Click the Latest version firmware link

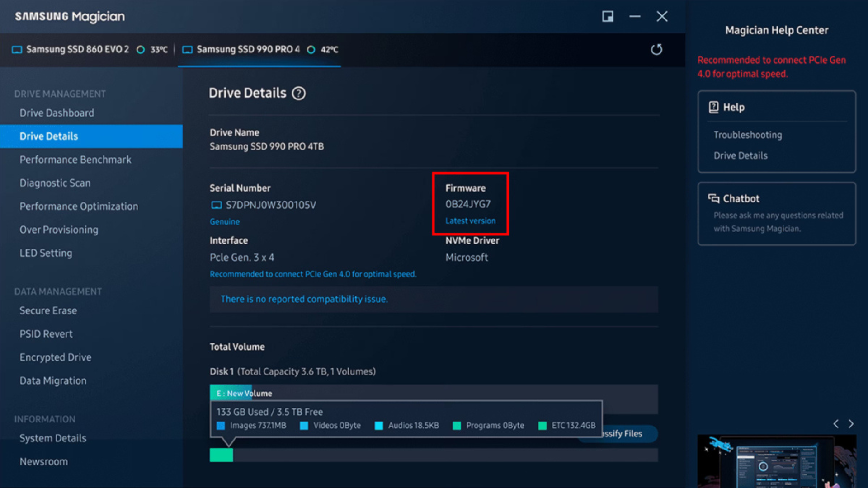pos(470,221)
